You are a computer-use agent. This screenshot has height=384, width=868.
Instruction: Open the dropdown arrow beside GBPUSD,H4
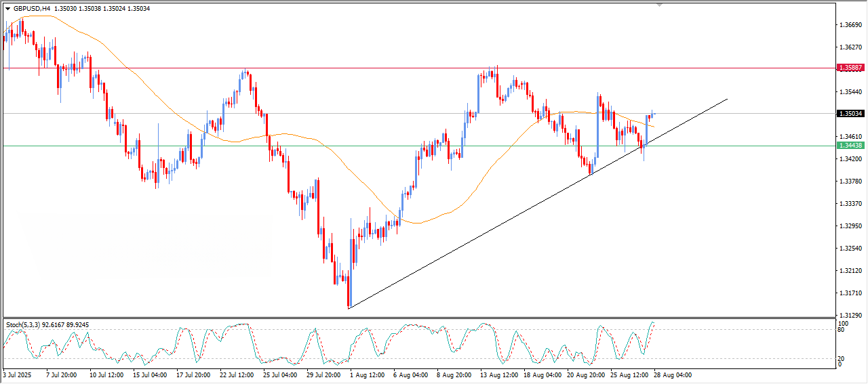pyautogui.click(x=7, y=9)
